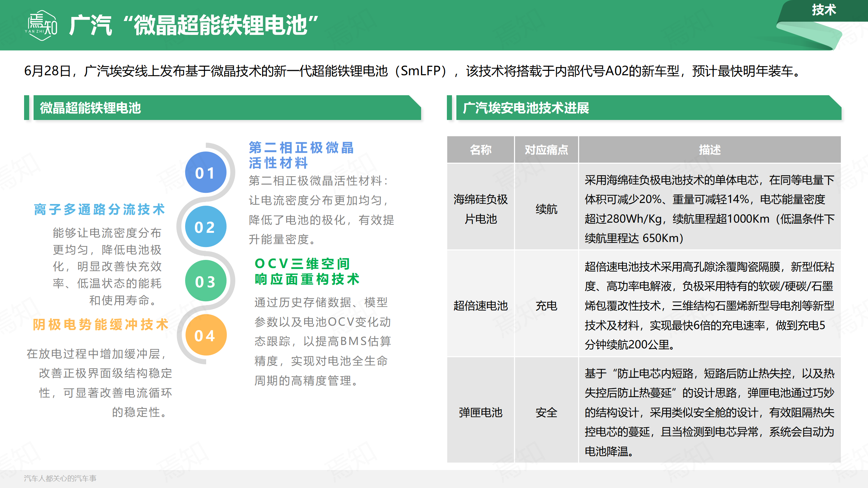Screen dimensions: 868x488
Task: Click the description starting 采用海绵硅负极电池技术
Action: coord(710,209)
